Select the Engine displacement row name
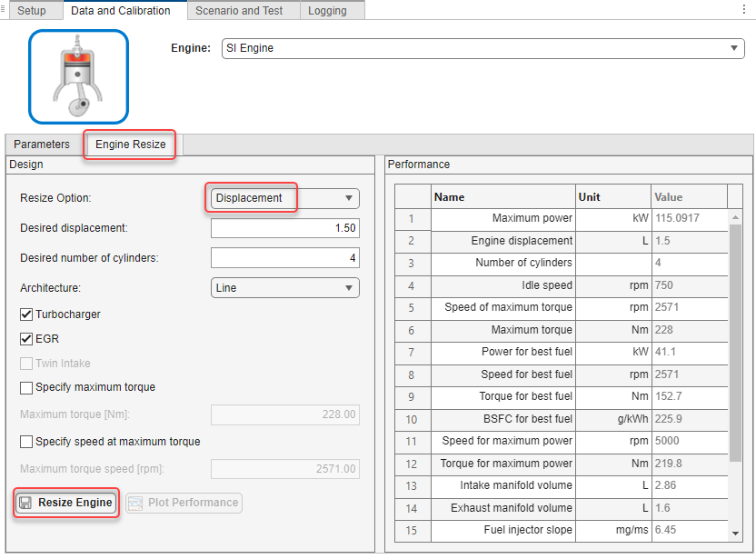 pos(503,241)
